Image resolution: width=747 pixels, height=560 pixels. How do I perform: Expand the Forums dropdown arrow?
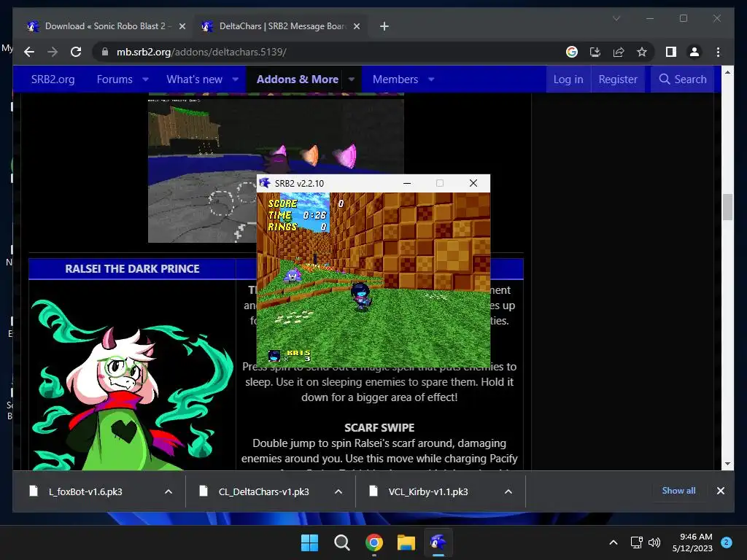pos(145,79)
